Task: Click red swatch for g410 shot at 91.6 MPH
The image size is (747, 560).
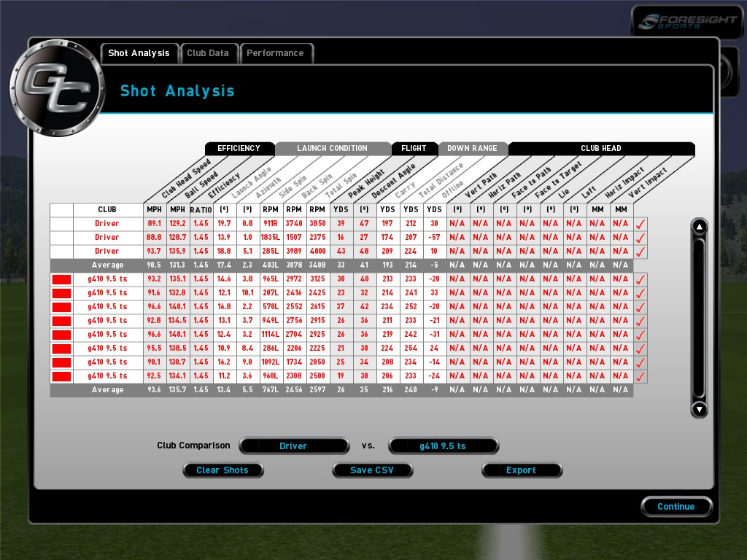Action: (61, 293)
